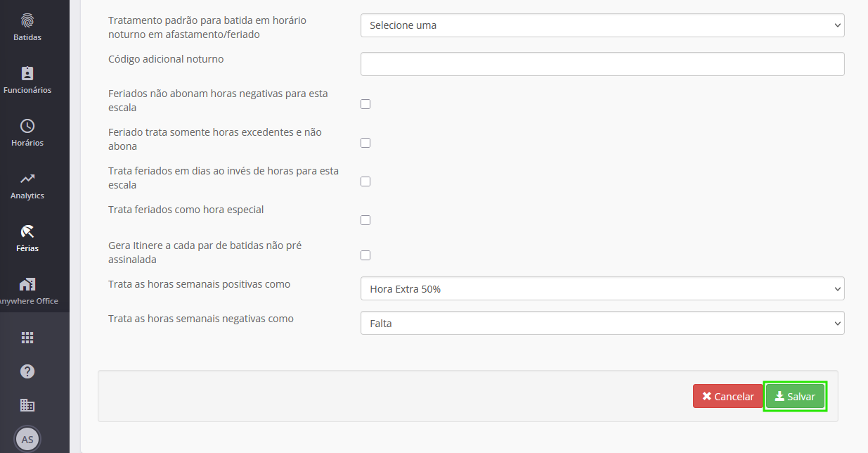Check 'Gera Itinere a cada par' box
The image size is (868, 453).
365,255
